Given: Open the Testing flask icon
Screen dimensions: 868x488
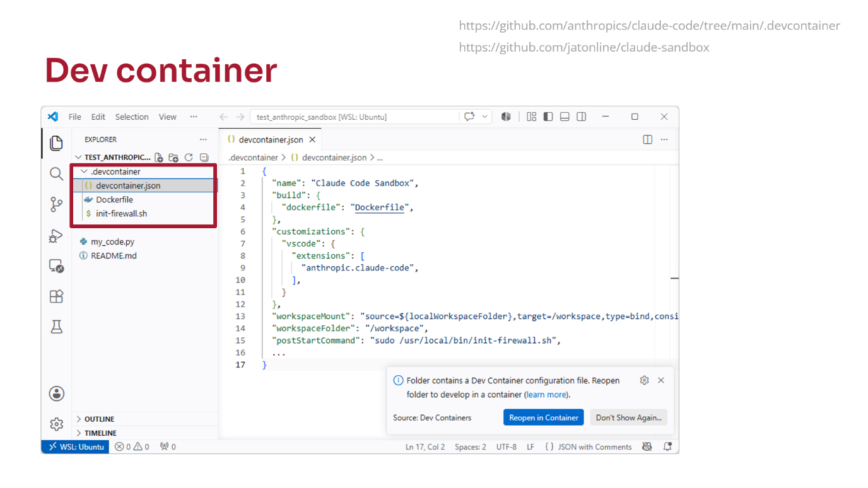Looking at the screenshot, I should point(56,327).
